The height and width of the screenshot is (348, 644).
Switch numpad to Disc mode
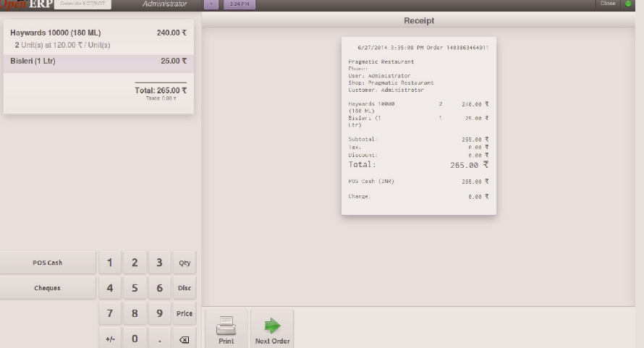pos(185,288)
